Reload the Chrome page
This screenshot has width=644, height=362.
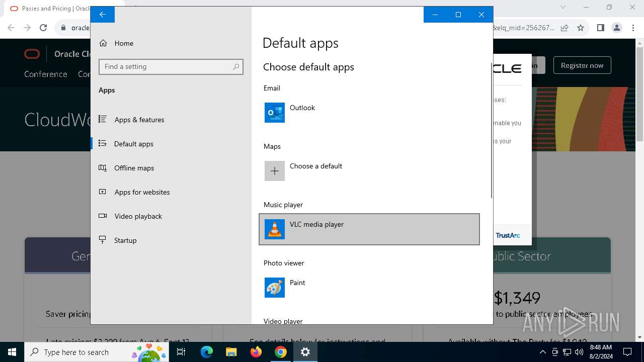click(x=43, y=28)
